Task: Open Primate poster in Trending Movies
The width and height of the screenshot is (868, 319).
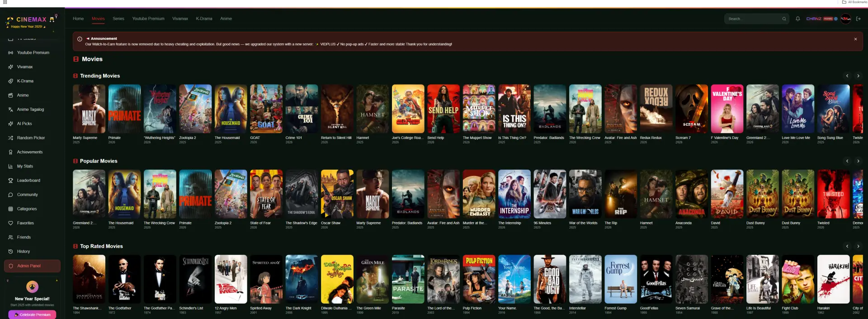Action: tap(124, 109)
